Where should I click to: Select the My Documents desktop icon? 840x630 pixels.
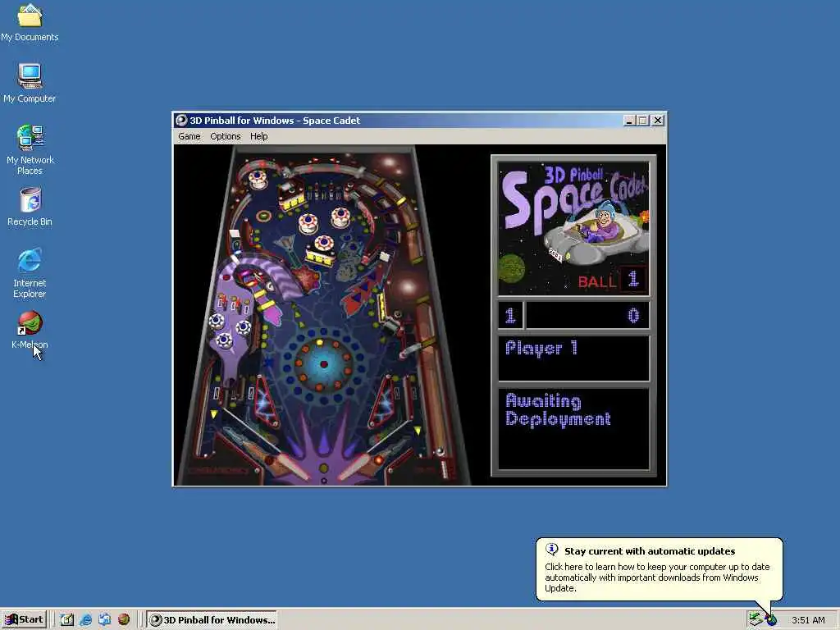tap(30, 22)
